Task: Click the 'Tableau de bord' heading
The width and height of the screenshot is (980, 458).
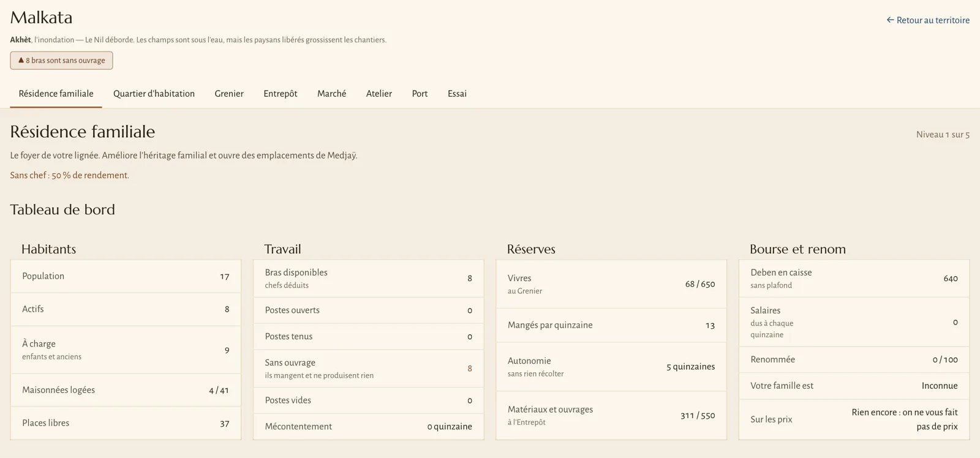Action: pyautogui.click(x=62, y=209)
